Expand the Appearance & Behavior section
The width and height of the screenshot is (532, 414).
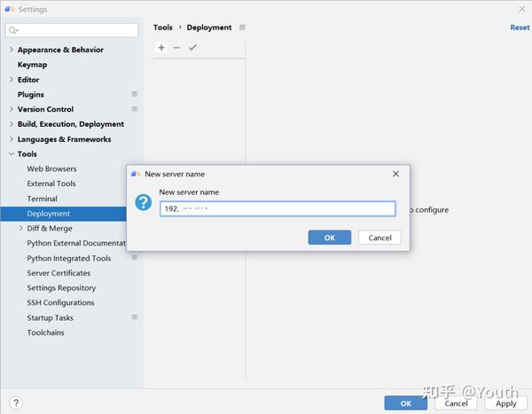pos(11,50)
